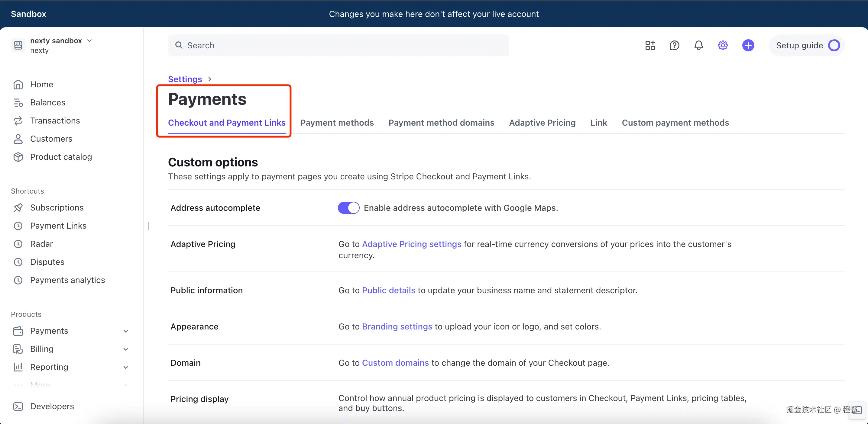This screenshot has height=424, width=868.
Task: Expand the Billing products menu
Action: pos(125,349)
